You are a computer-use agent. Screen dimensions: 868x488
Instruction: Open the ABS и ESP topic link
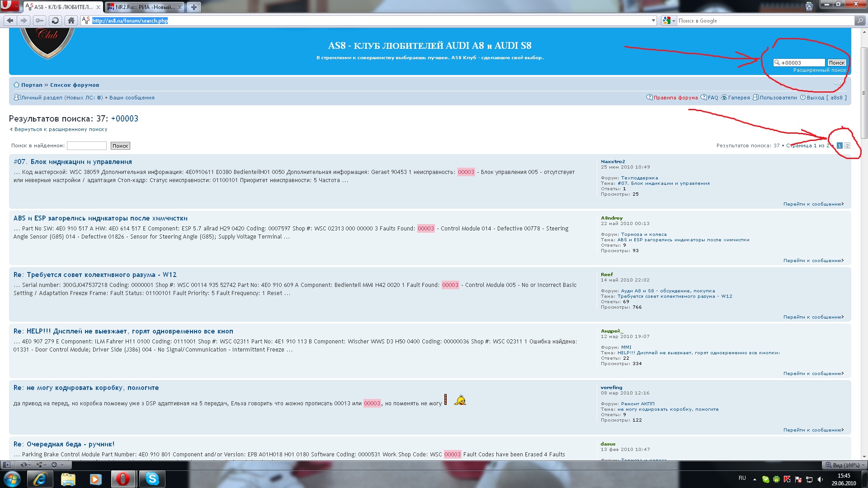[x=100, y=218]
